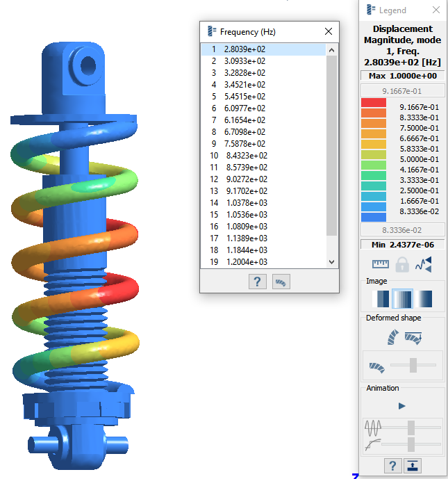This screenshot has width=448, height=479.
Task: Play the mode shape animation
Action: (402, 406)
